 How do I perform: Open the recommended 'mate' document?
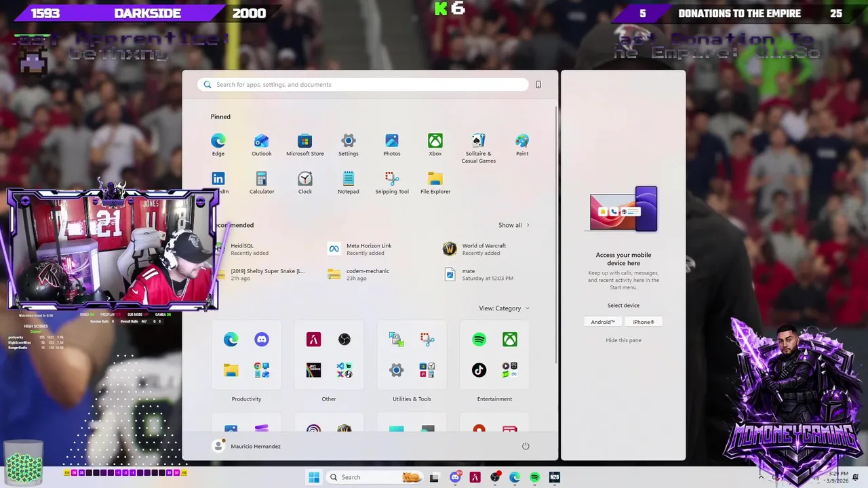pyautogui.click(x=478, y=274)
